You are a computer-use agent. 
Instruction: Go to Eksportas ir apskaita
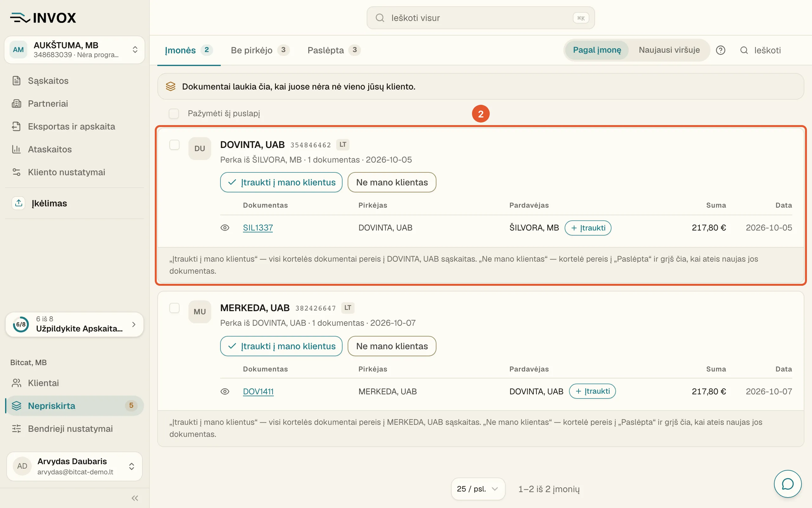75,126
